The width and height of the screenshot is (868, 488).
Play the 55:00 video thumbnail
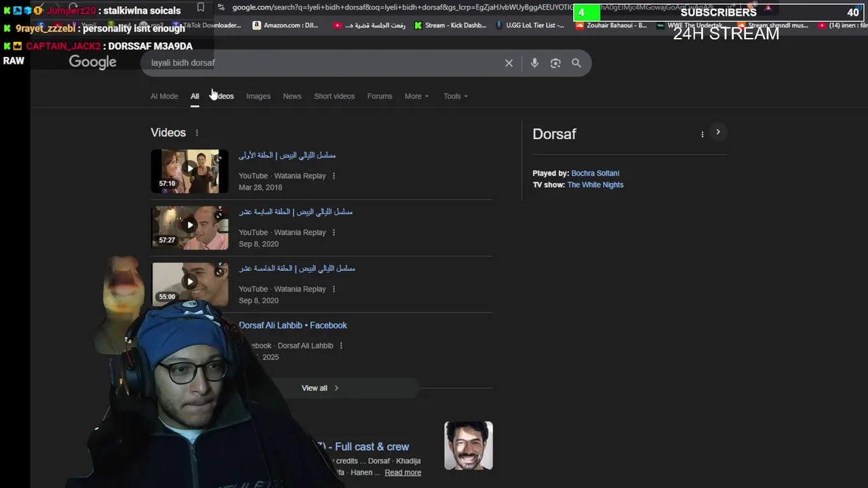[x=190, y=283]
